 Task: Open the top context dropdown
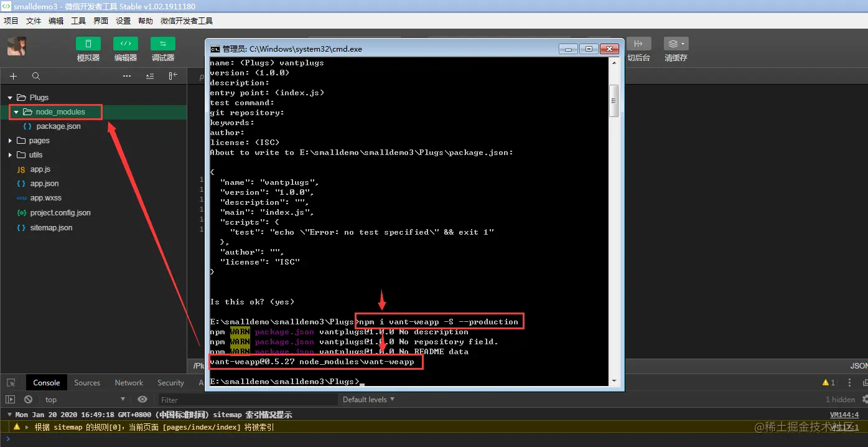click(84, 400)
